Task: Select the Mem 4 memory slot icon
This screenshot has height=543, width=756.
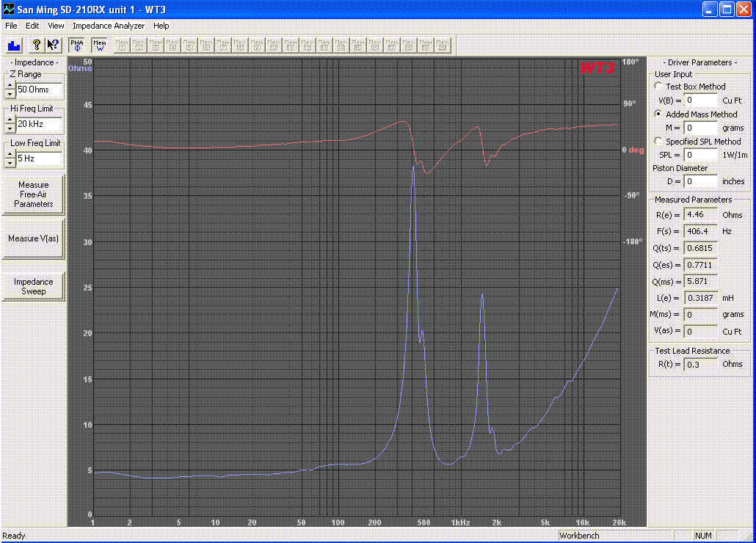Action: [x=172, y=45]
